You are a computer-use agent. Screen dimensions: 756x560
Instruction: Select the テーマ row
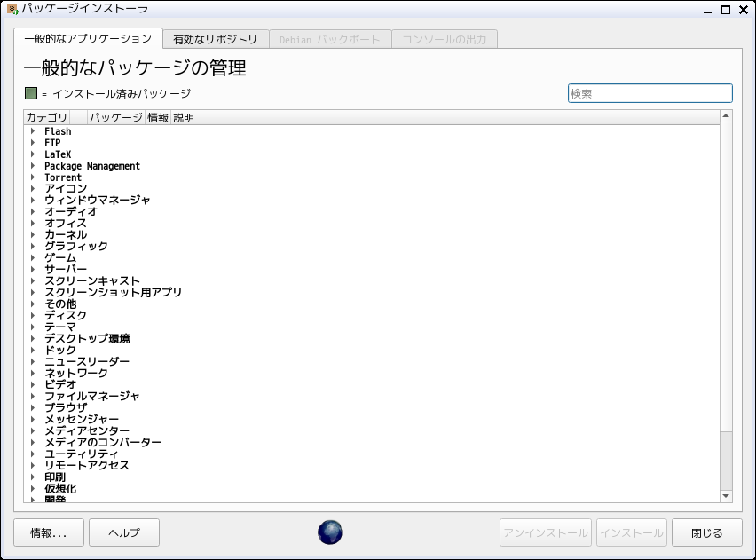point(372,327)
